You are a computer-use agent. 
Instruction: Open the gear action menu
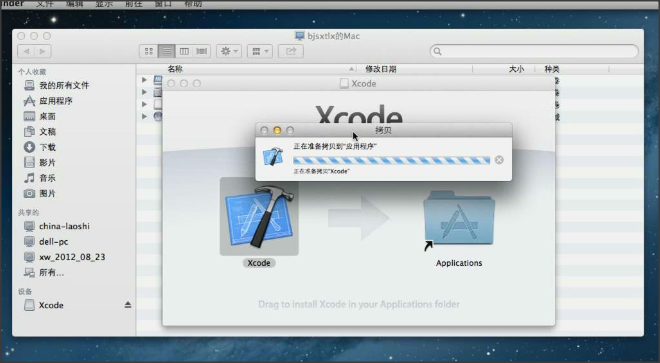pyautogui.click(x=229, y=51)
